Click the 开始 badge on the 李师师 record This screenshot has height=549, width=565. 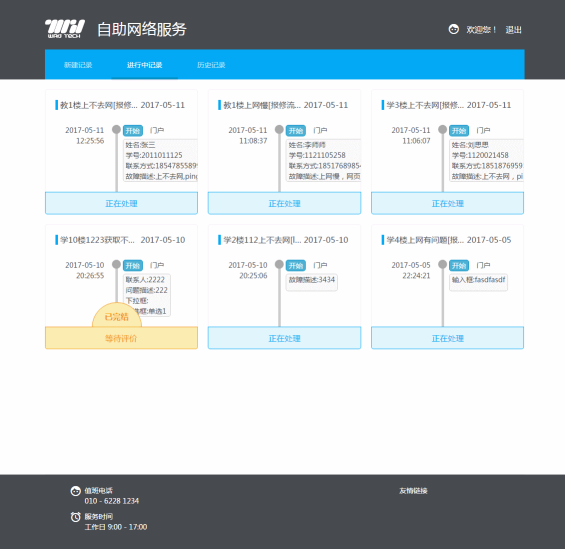[296, 130]
